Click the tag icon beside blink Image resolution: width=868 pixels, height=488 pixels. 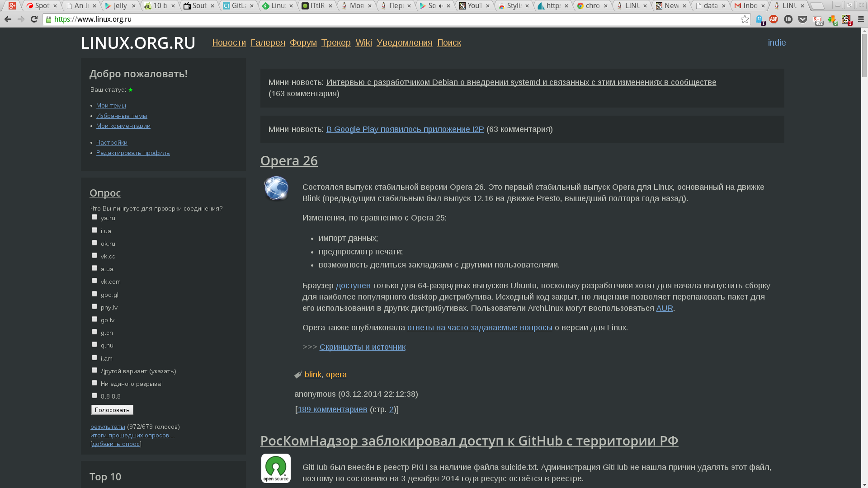coord(298,375)
